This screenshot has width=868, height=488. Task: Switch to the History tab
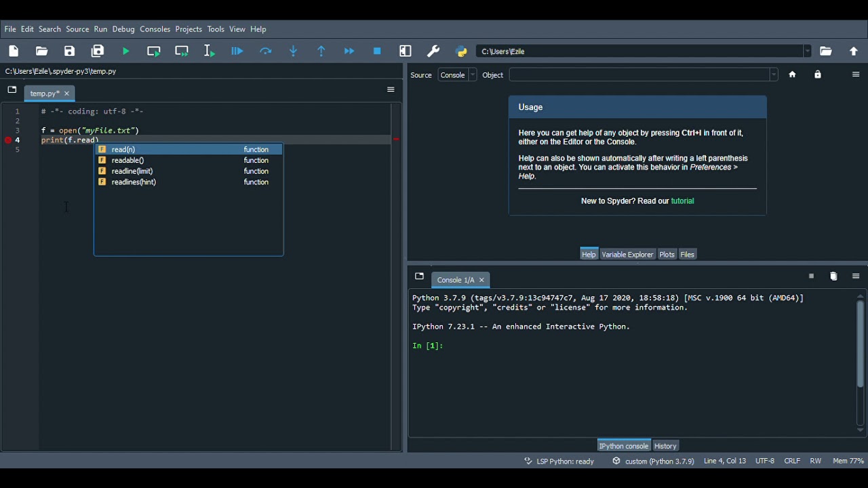coord(665,446)
